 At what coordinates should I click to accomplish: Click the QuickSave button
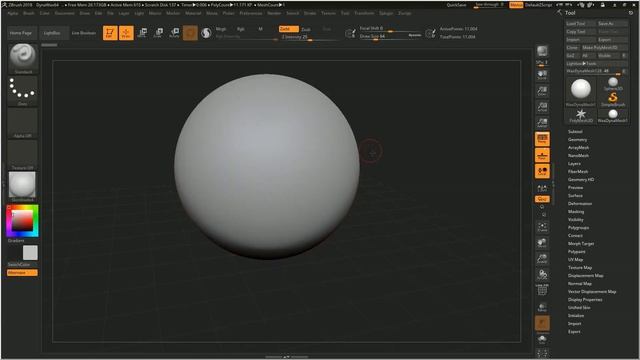pyautogui.click(x=456, y=5)
